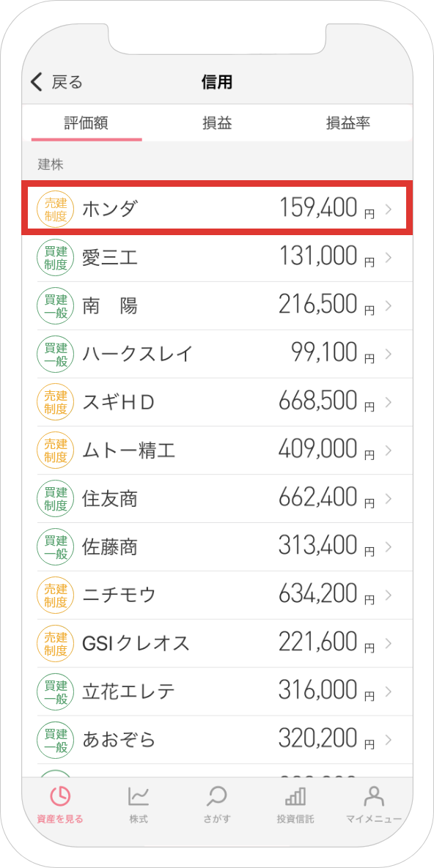The width and height of the screenshot is (434, 868).
Task: Switch to the 損益率 tab
Action: (347, 123)
